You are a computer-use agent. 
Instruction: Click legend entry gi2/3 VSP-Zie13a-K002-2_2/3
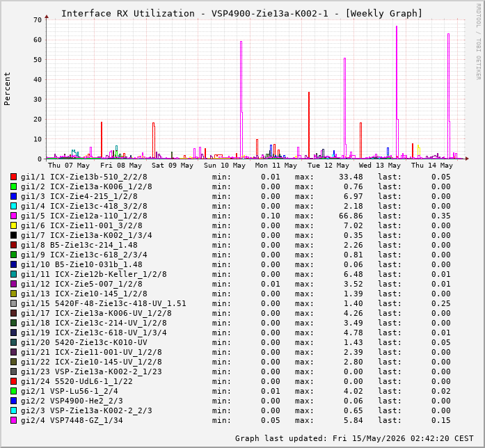click(86, 410)
